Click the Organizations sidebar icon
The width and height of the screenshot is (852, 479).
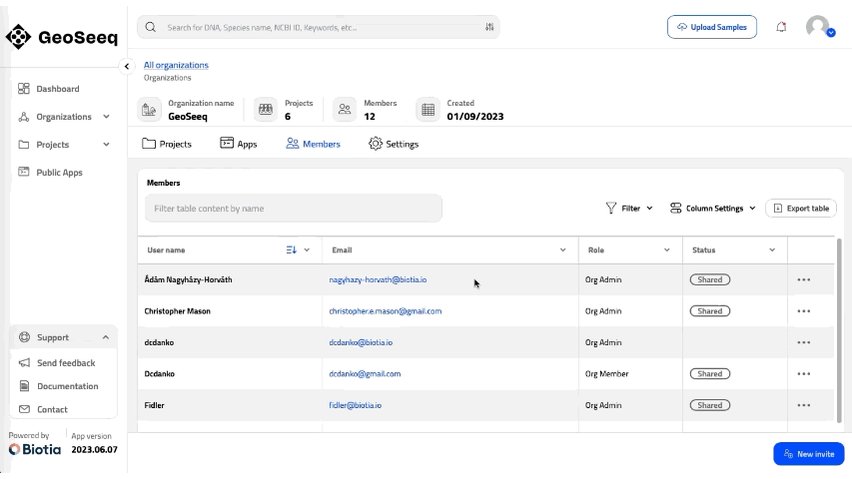pyautogui.click(x=24, y=117)
